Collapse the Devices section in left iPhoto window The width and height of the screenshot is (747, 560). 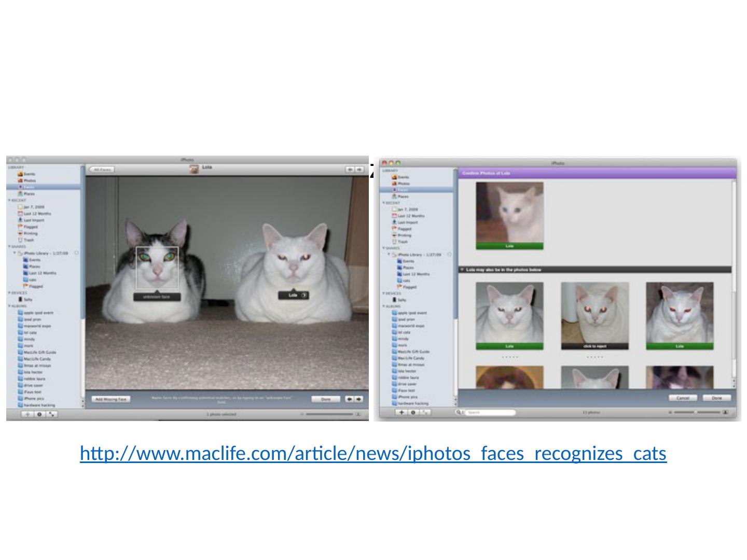tap(9, 293)
